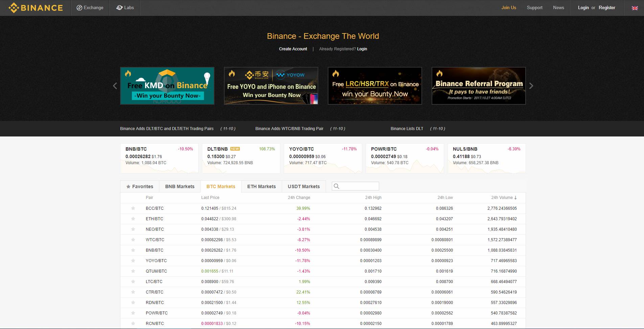Click LTC/BTC pair name
Viewport: 644px width, 329px height.
coord(154,282)
